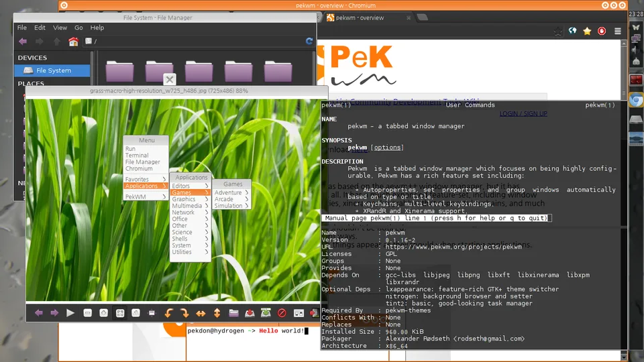This screenshot has height=362, width=644.
Task: Open the Edit menu in File Manager
Action: click(40, 27)
